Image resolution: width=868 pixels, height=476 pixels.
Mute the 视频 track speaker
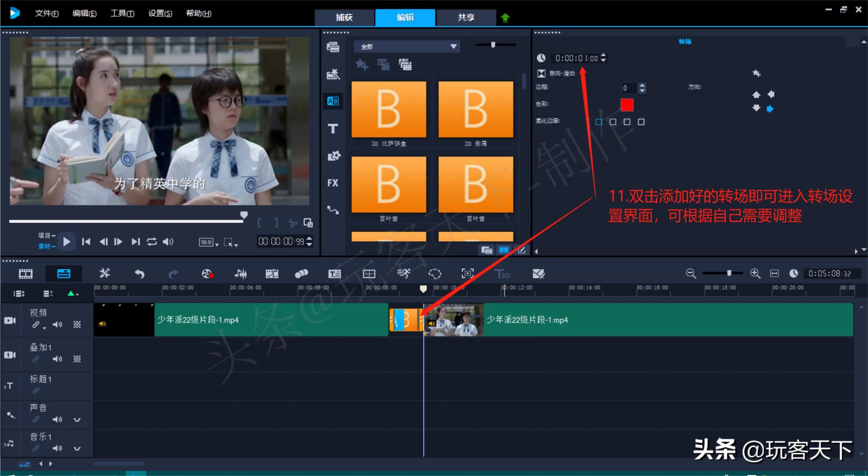tap(57, 324)
